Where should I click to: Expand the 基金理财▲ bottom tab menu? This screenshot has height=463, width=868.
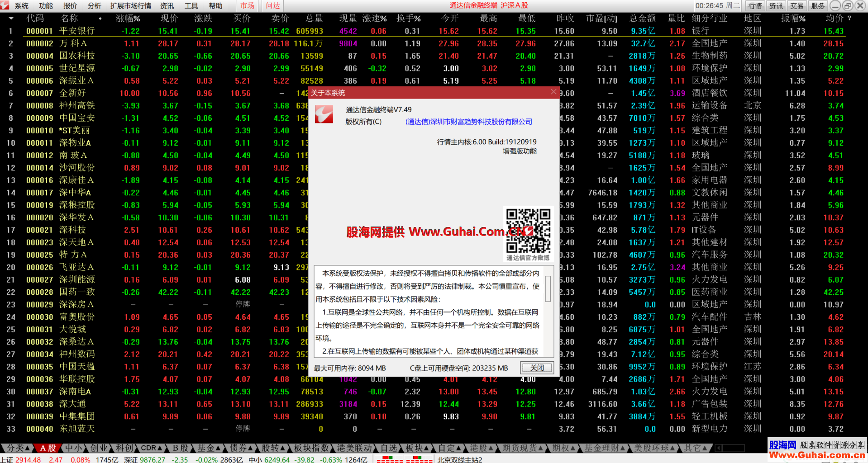tap(605, 448)
